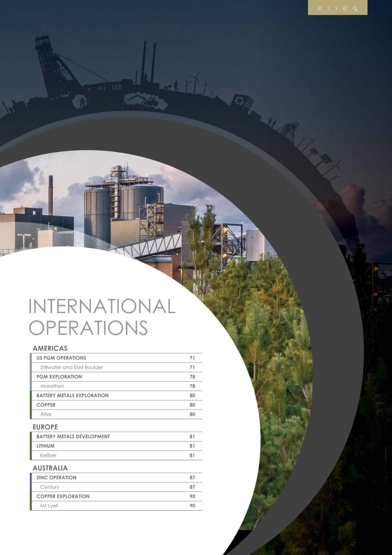
Task: Open the Century entry
Action: point(50,487)
